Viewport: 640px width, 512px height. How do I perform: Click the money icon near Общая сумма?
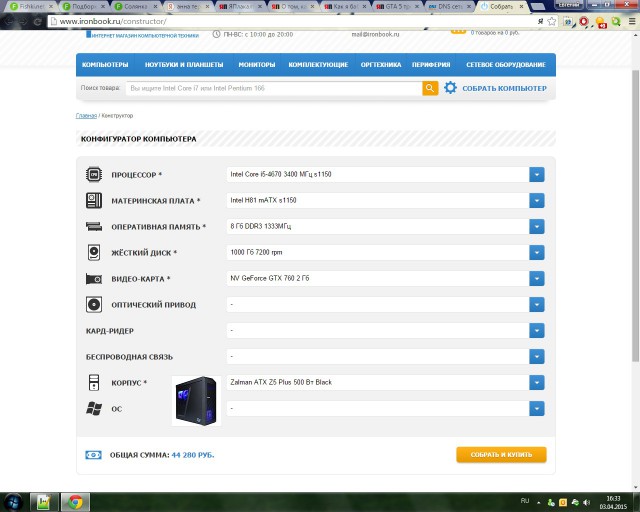click(93, 455)
